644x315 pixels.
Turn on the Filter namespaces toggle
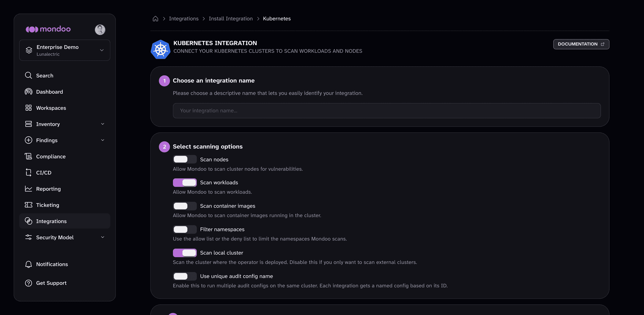tap(185, 229)
